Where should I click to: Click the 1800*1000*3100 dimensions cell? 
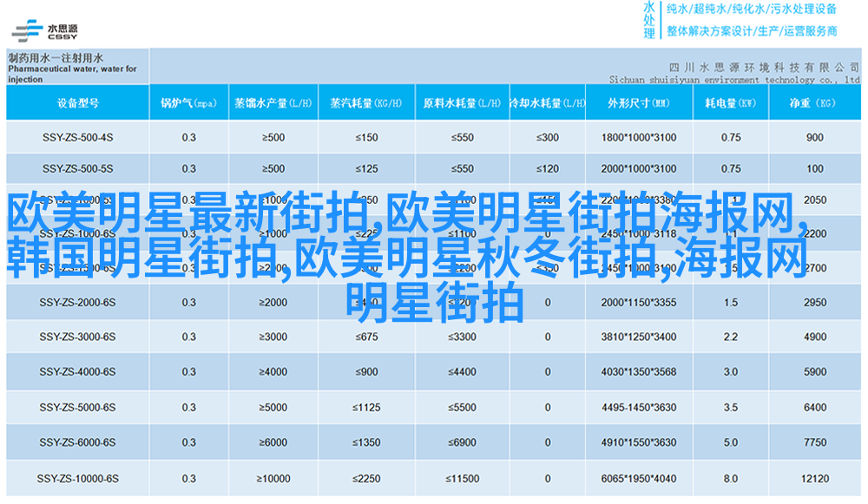click(638, 137)
